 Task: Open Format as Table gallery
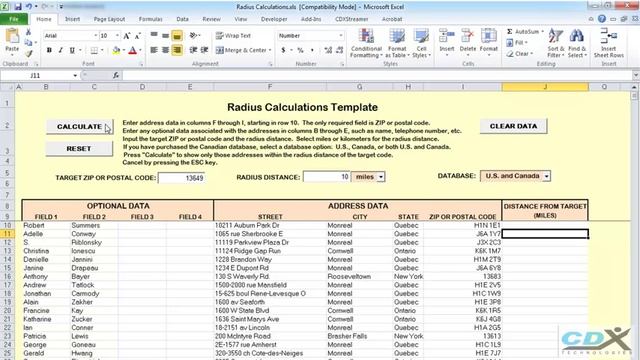point(396,43)
